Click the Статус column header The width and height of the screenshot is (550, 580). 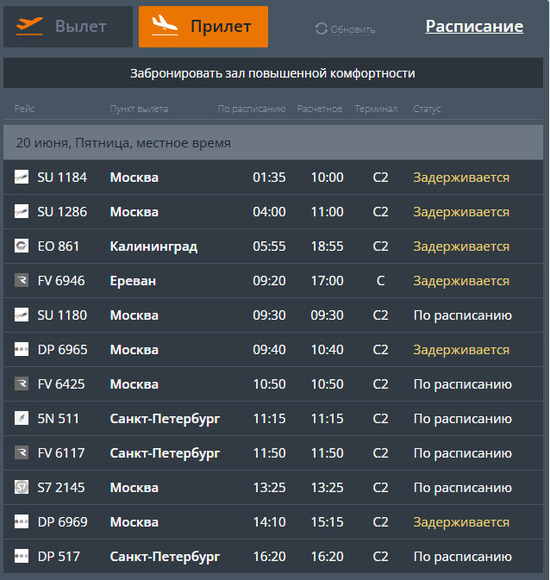tap(427, 109)
